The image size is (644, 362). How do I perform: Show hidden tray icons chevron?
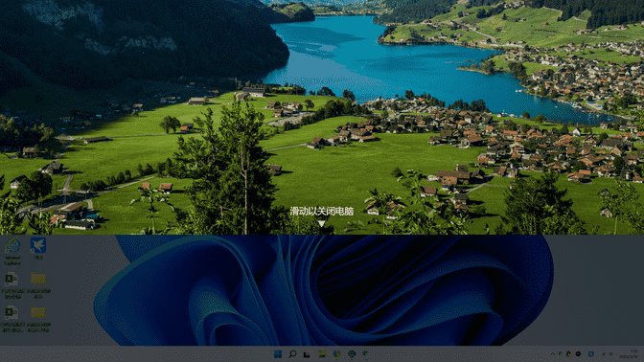click(552, 353)
